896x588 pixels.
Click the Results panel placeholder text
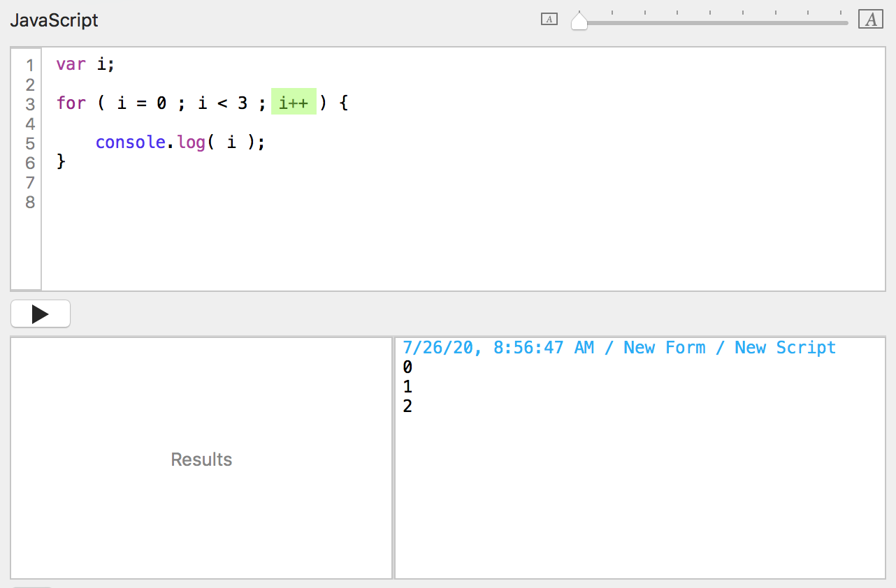pos(201,460)
